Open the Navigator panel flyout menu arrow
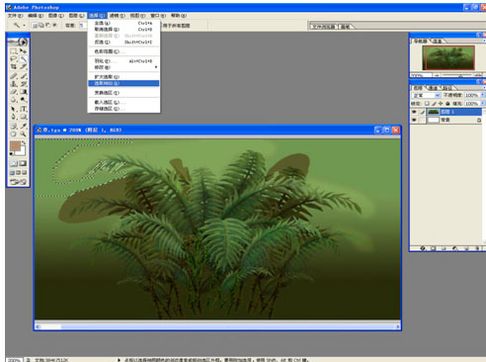The image size is (486, 362). (484, 41)
